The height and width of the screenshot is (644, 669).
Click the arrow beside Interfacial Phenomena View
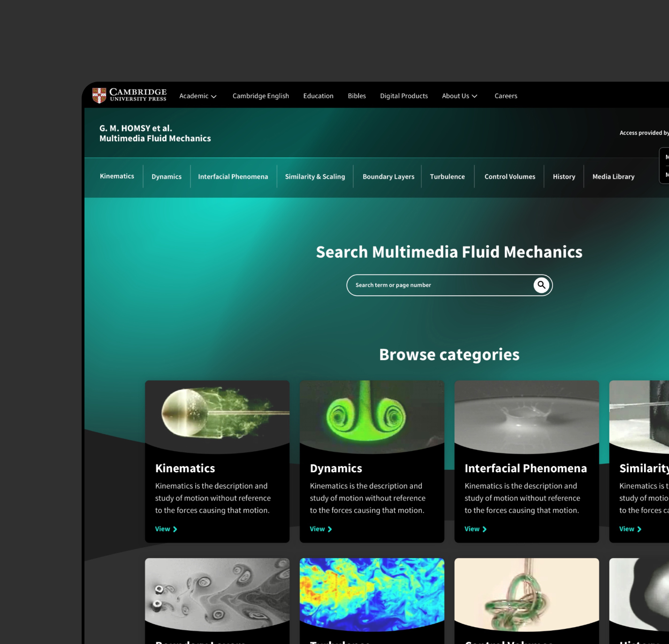(485, 529)
